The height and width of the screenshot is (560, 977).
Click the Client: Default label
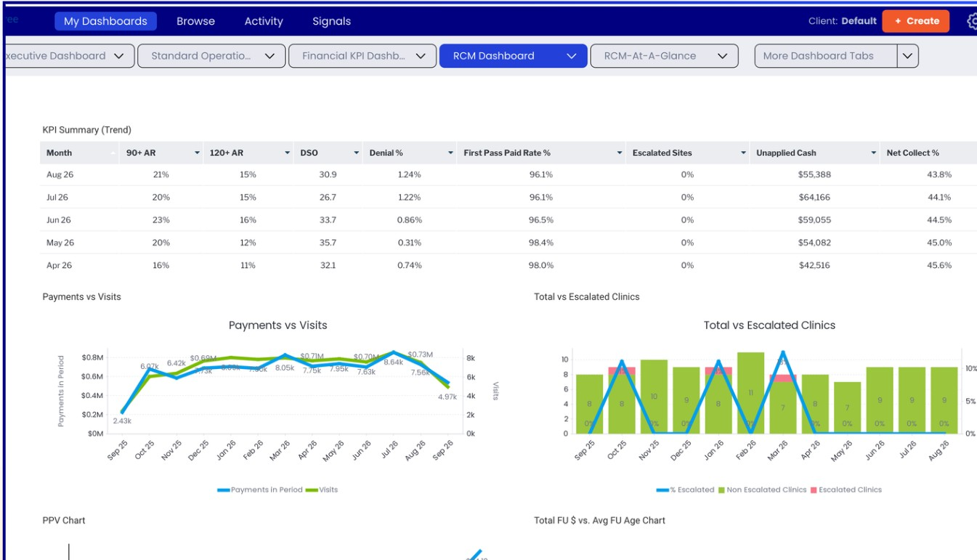842,21
